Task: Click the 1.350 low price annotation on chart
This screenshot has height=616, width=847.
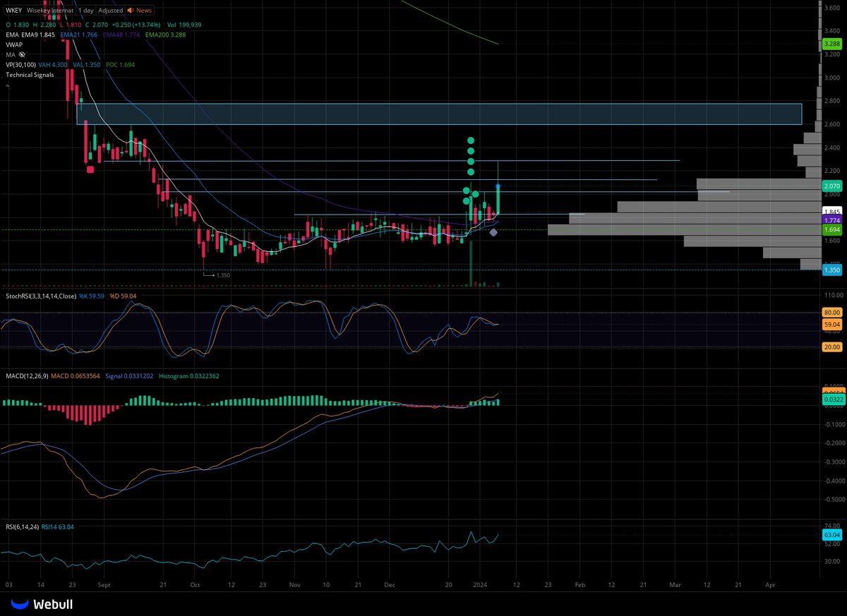Action: click(x=223, y=275)
